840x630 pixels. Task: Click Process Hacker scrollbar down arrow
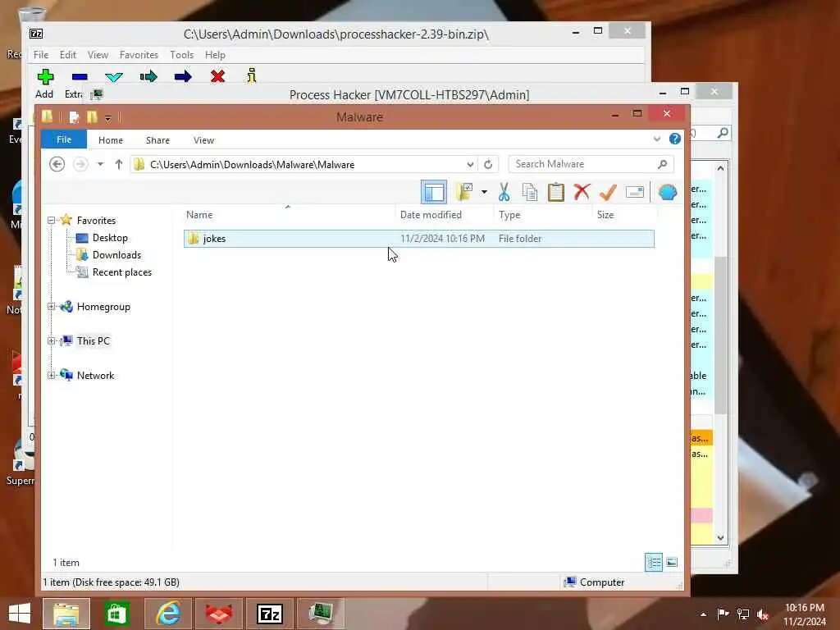(720, 538)
